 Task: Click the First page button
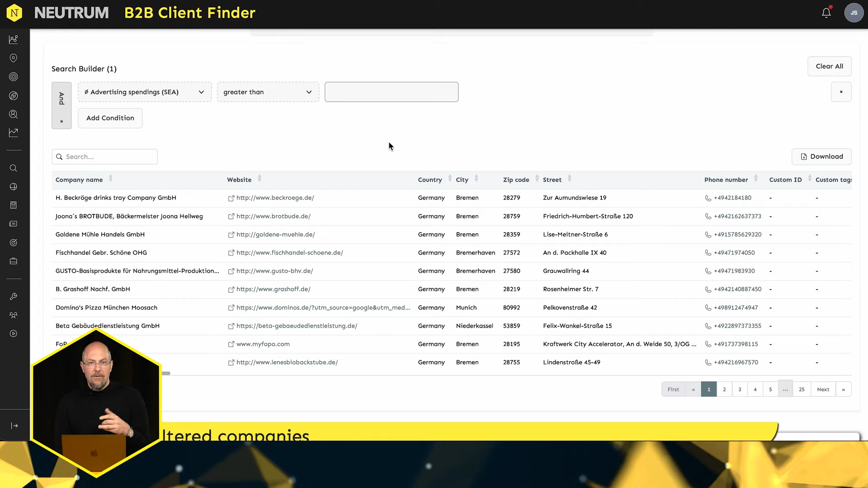673,389
